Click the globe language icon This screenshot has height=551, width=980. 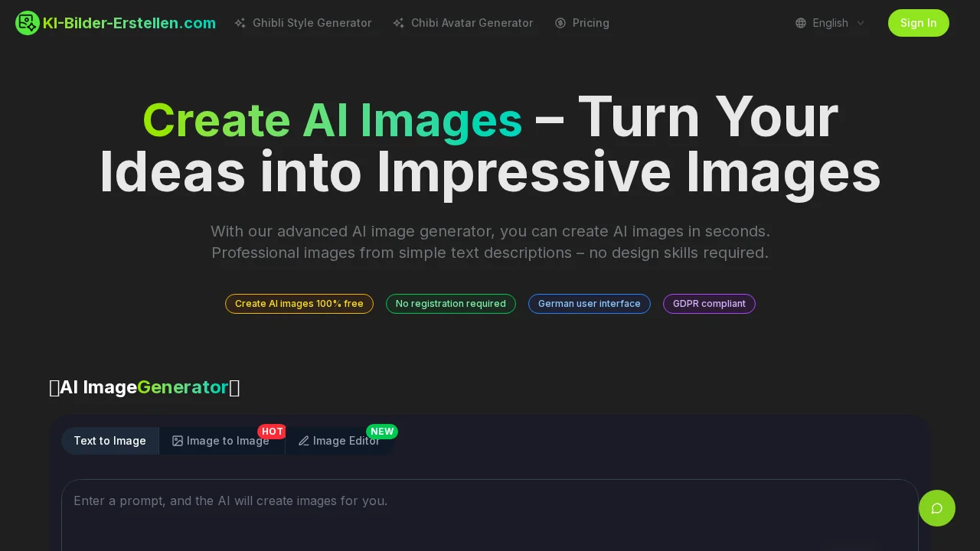pyautogui.click(x=801, y=23)
